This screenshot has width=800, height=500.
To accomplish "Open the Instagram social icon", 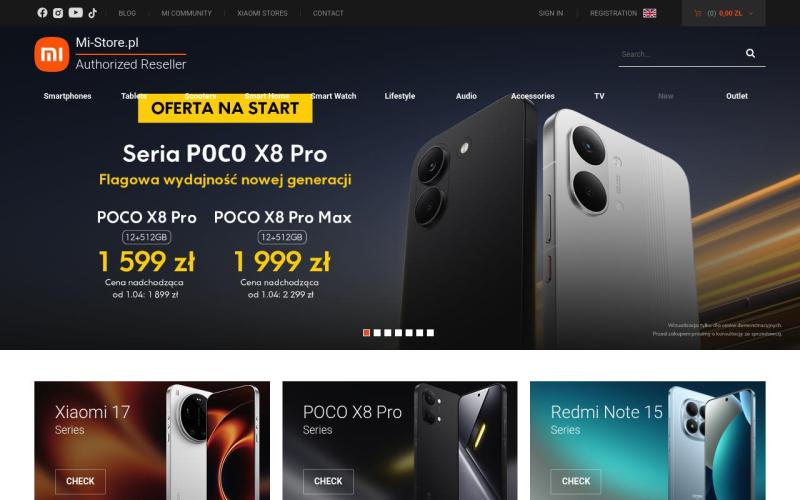I will tap(58, 13).
